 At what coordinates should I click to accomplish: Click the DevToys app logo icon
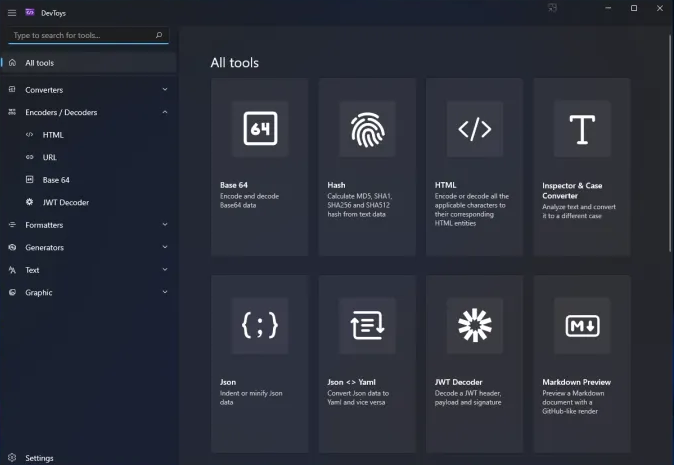tap(30, 12)
